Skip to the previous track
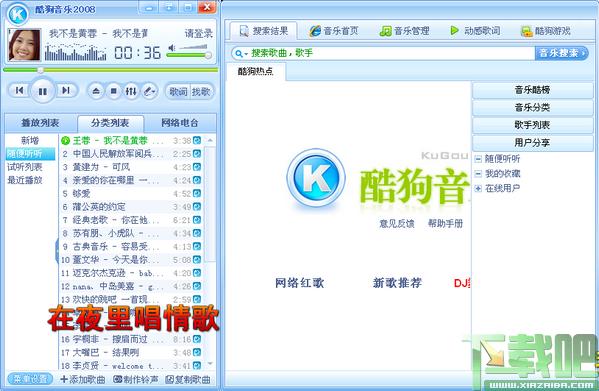 pyautogui.click(x=19, y=90)
